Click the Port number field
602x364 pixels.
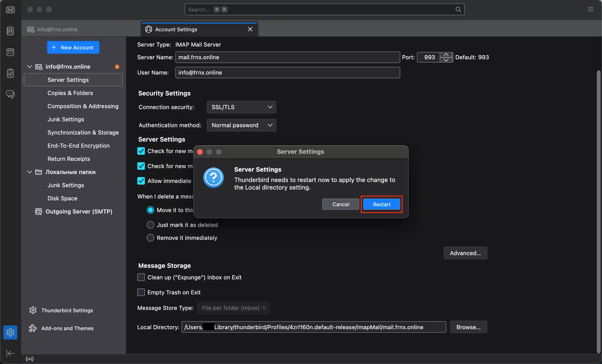428,57
